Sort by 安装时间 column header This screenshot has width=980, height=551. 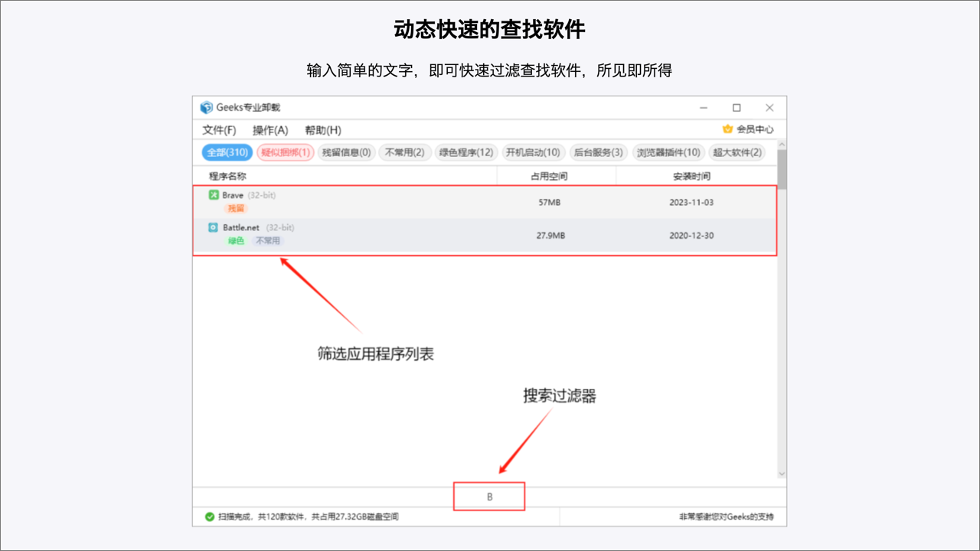click(x=691, y=176)
